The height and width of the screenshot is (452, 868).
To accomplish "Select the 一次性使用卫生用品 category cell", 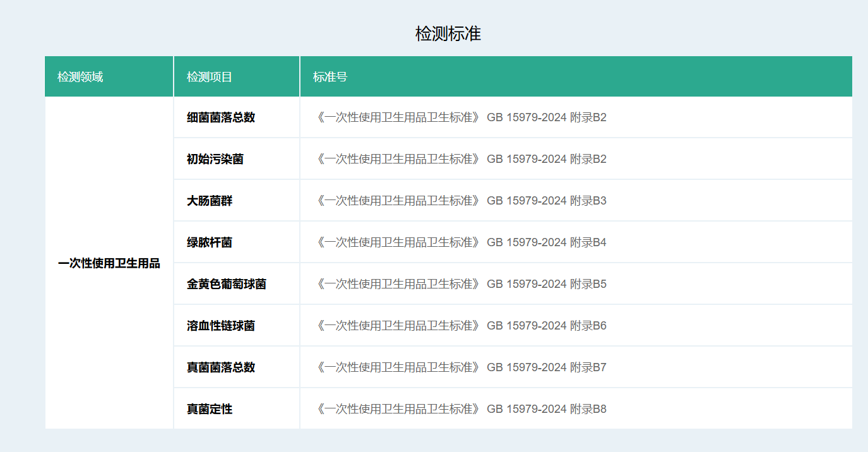I will 109,264.
